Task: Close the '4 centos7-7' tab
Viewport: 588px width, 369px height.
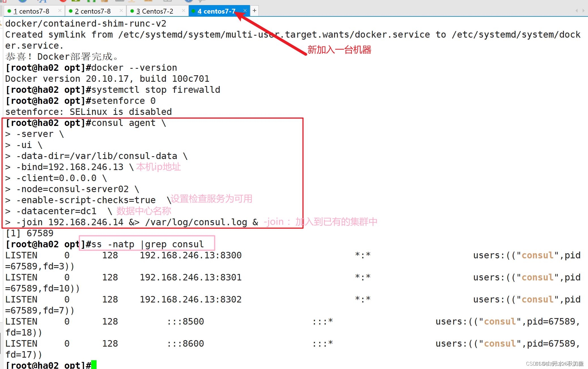Action: pos(245,11)
